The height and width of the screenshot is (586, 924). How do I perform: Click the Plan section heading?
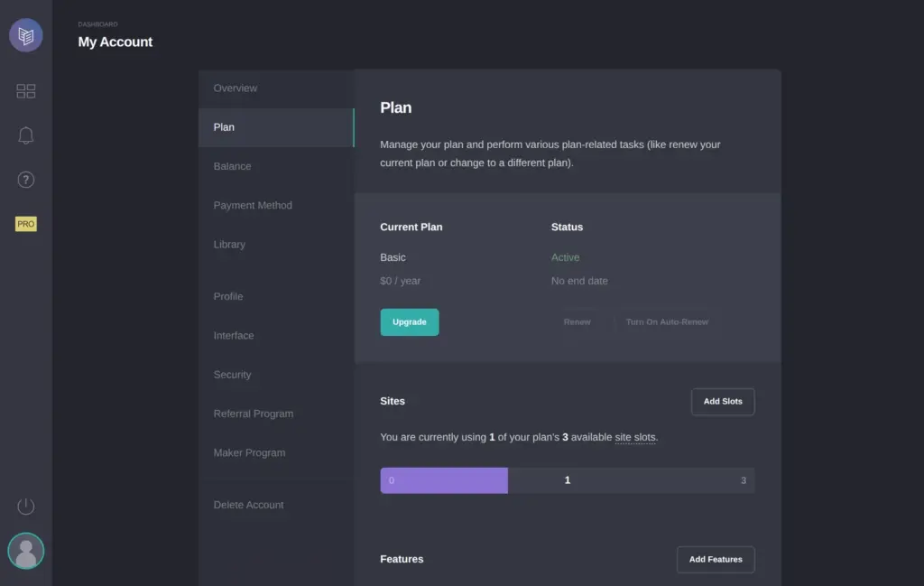[396, 107]
